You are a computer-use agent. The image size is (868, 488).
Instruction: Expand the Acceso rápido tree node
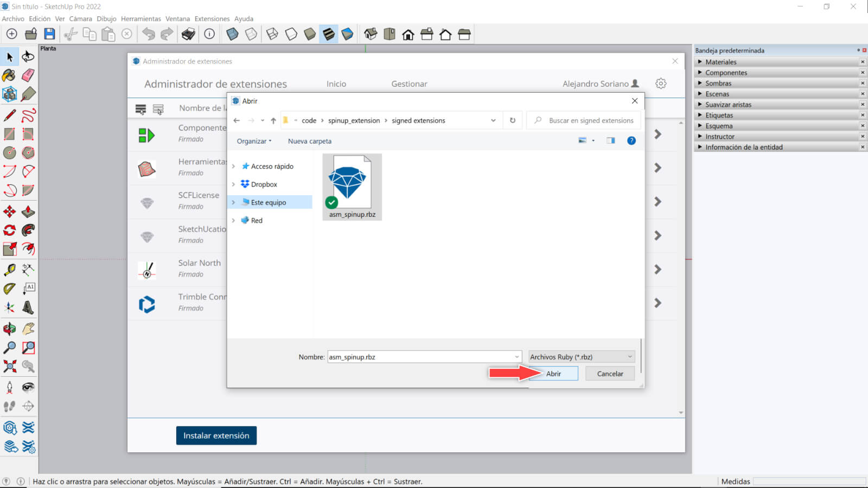click(x=233, y=166)
